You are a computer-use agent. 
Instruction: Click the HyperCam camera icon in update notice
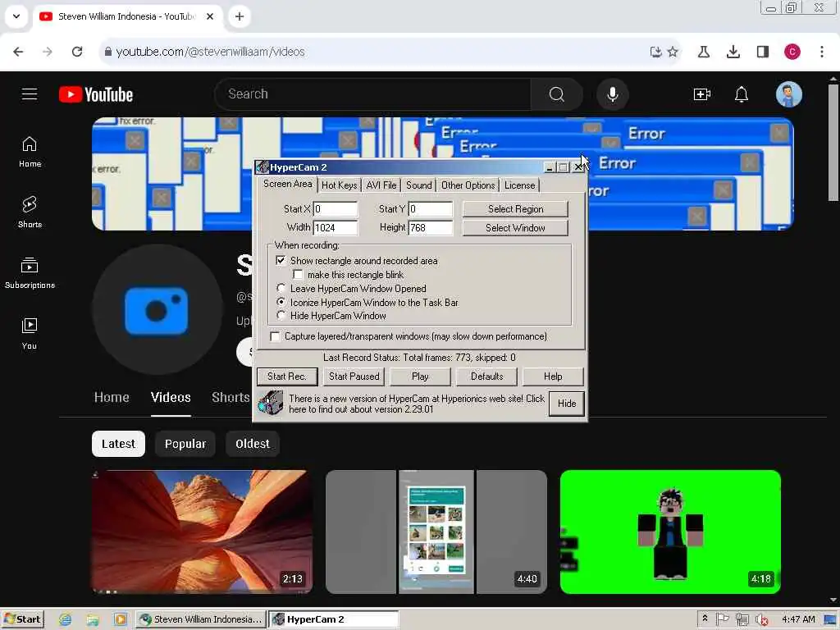(x=271, y=403)
